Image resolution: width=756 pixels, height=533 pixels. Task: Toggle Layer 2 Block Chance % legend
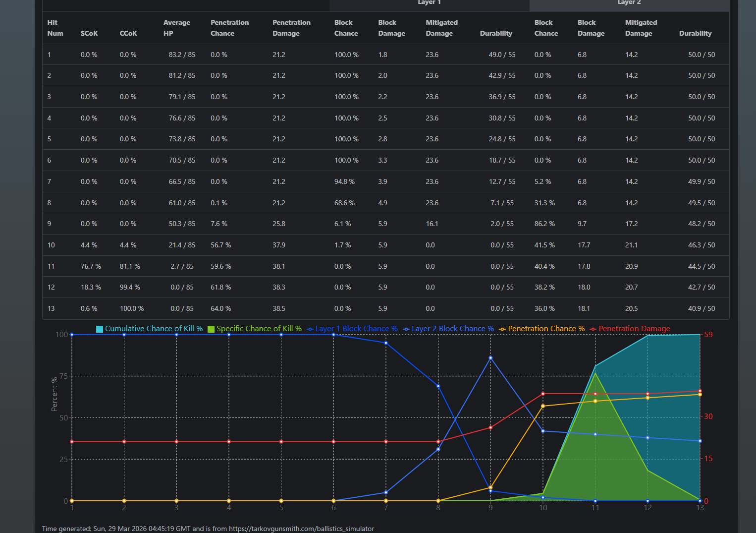(448, 329)
